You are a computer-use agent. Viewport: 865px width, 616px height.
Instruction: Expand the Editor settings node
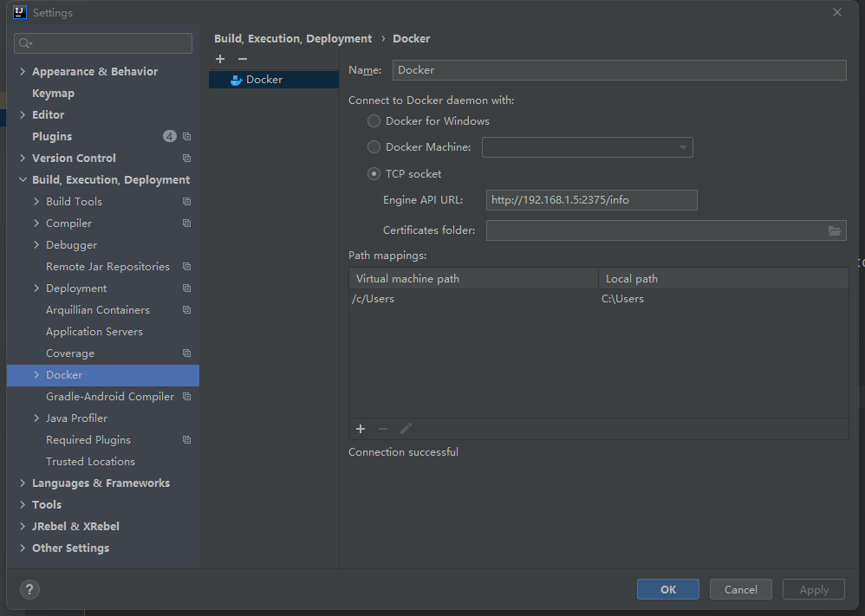[23, 114]
